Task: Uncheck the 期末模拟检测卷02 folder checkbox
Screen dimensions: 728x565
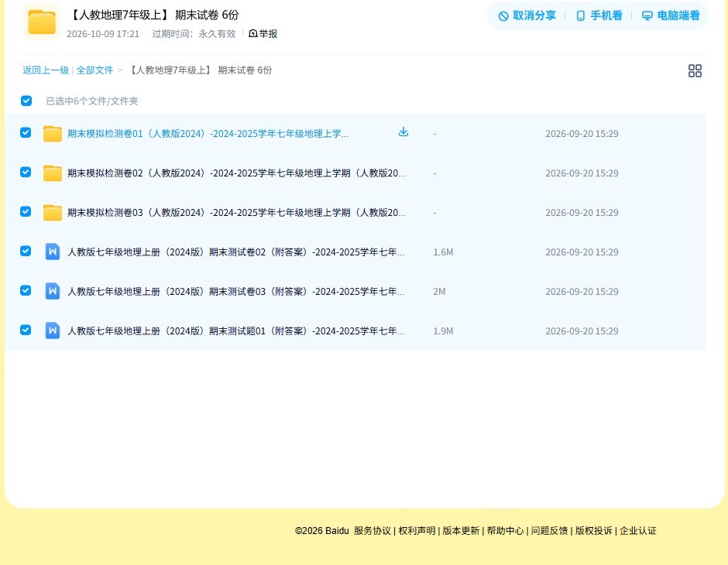Action: (x=26, y=172)
